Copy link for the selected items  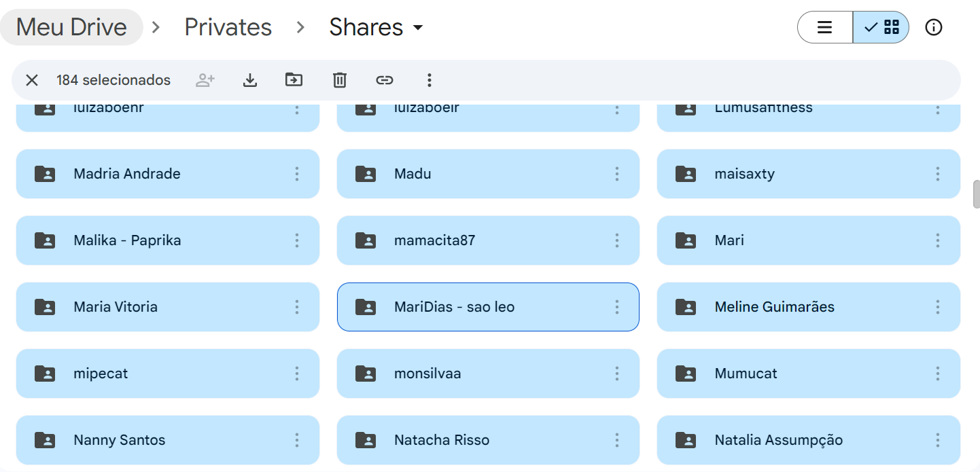point(385,80)
